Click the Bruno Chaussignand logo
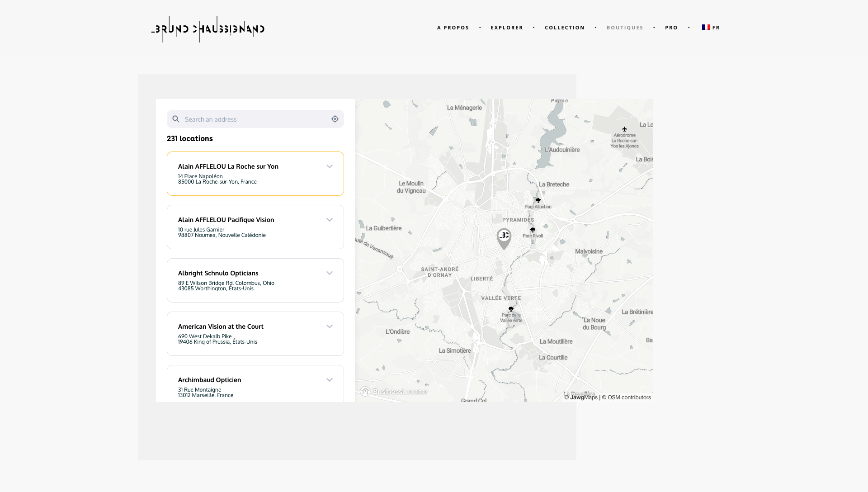Viewport: 868px width, 492px height. 208,29
